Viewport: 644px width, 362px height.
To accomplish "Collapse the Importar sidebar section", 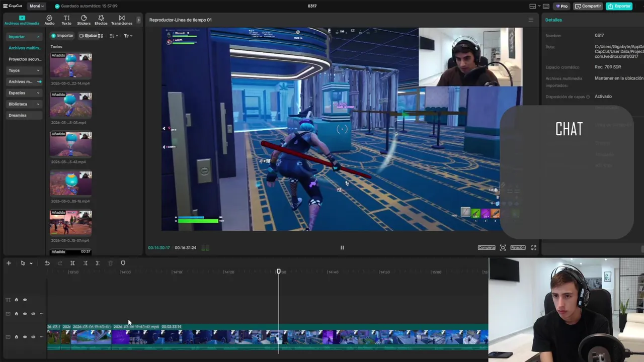I will pyautogui.click(x=24, y=37).
